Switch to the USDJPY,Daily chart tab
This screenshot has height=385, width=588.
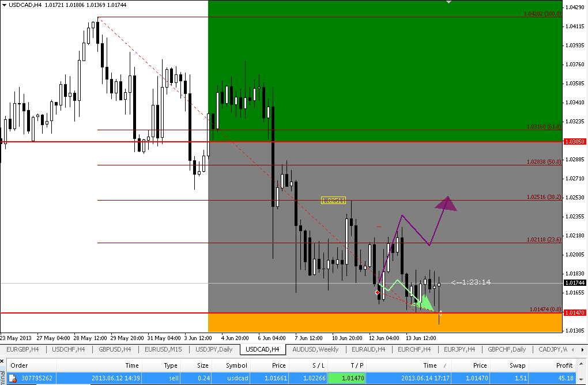[214, 349]
